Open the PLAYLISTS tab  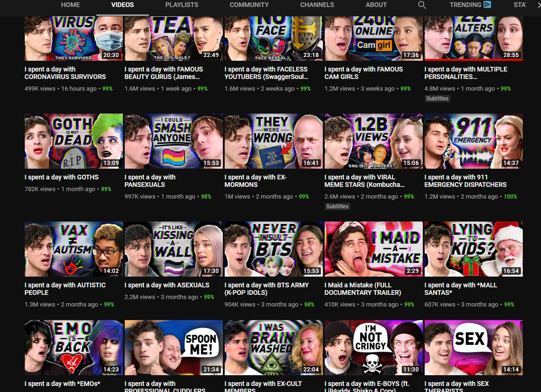182,5
